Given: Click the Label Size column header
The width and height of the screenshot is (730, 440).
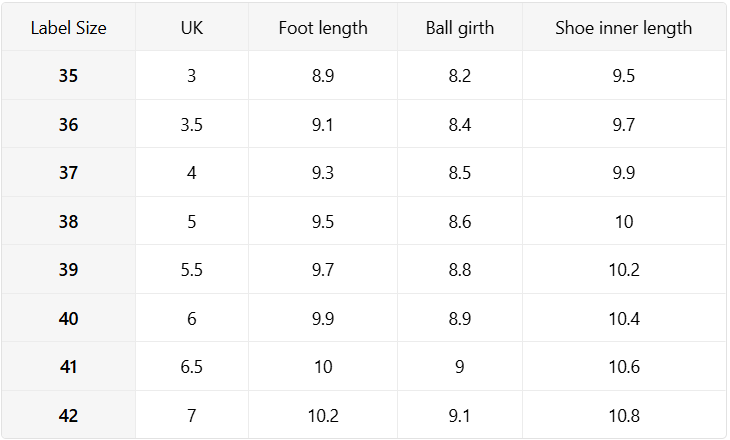Looking at the screenshot, I should [68, 27].
